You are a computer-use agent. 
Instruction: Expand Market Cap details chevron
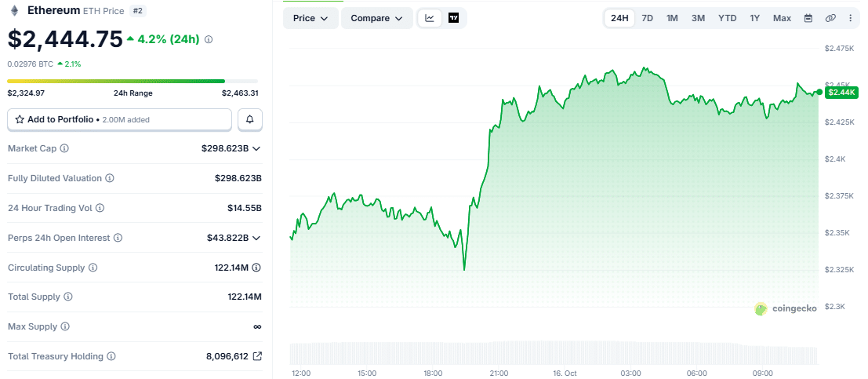(256, 148)
